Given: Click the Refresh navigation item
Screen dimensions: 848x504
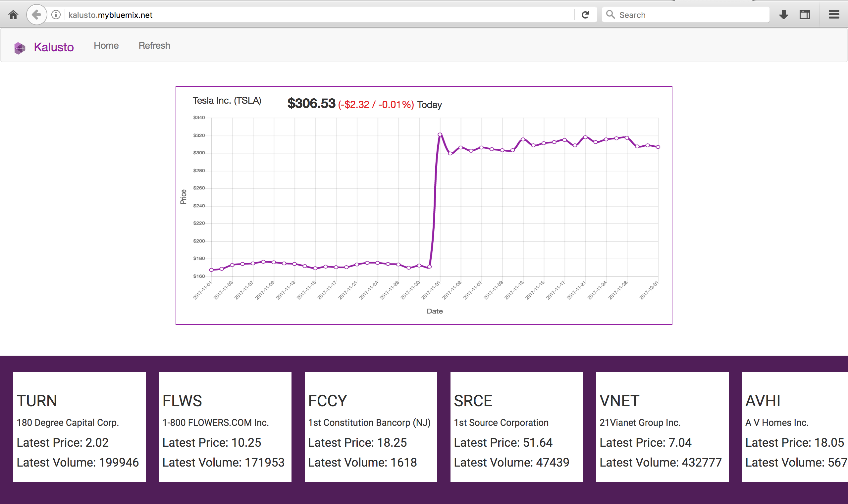Looking at the screenshot, I should (x=154, y=45).
